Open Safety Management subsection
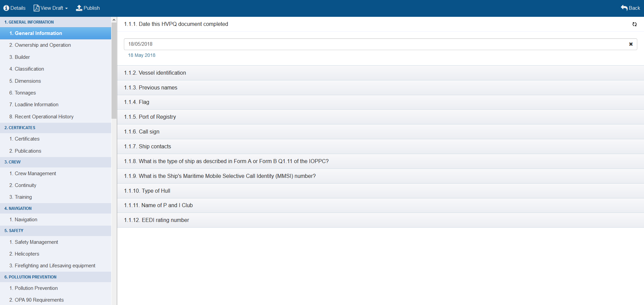Screen dimensions: 644x305 (x=55, y=242)
